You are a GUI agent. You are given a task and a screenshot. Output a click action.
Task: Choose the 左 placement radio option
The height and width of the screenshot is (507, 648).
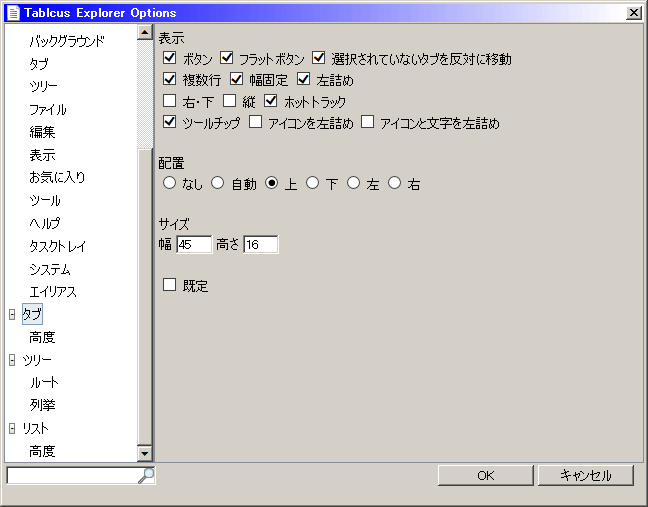[353, 183]
